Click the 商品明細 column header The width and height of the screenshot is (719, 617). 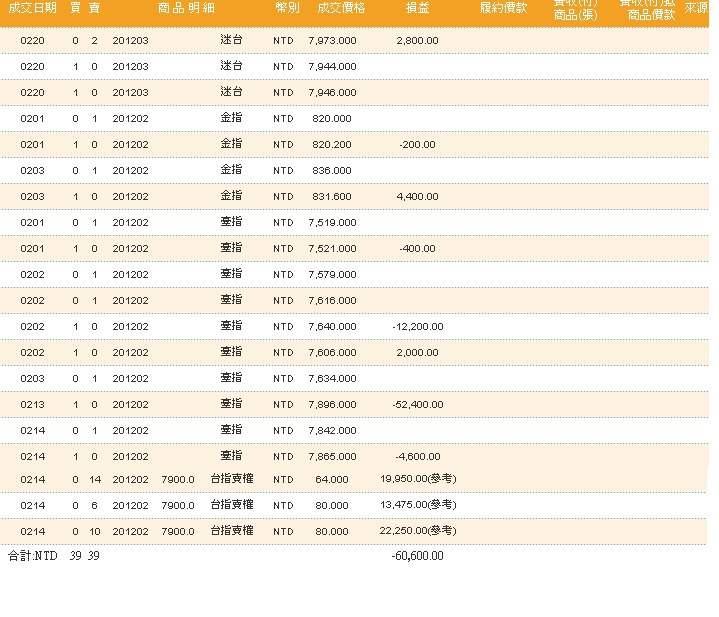pos(186,8)
